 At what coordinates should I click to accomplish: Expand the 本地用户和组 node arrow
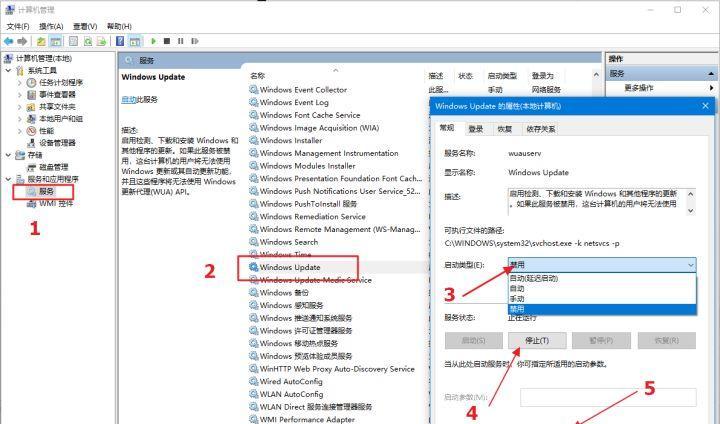click(20, 119)
